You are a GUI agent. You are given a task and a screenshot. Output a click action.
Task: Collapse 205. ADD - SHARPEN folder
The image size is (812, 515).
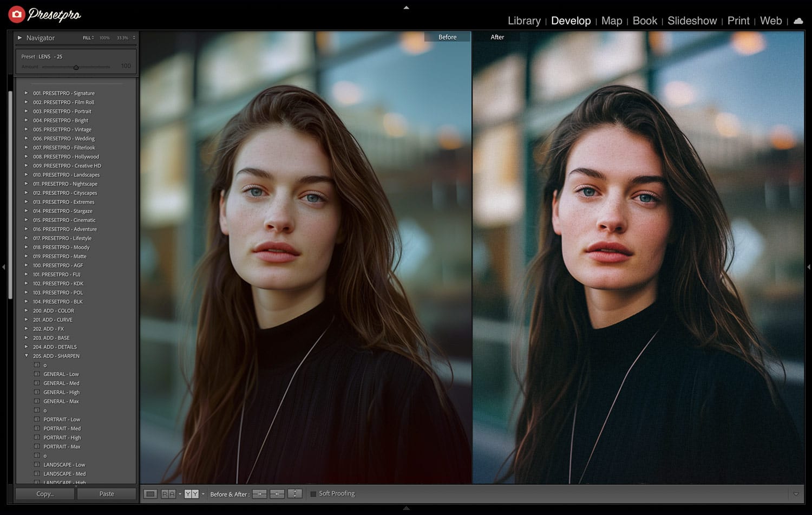click(x=26, y=356)
